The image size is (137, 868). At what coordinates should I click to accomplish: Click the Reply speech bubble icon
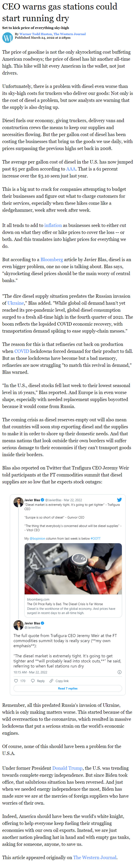[32, 681]
